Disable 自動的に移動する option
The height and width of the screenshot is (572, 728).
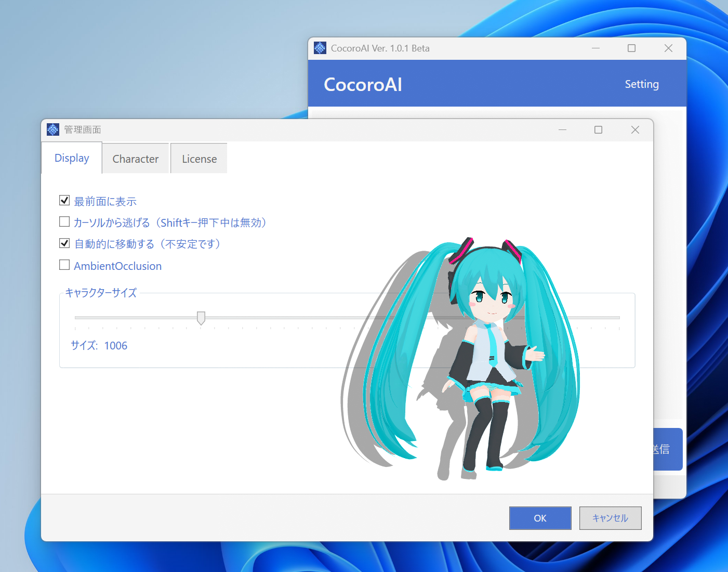tap(64, 243)
